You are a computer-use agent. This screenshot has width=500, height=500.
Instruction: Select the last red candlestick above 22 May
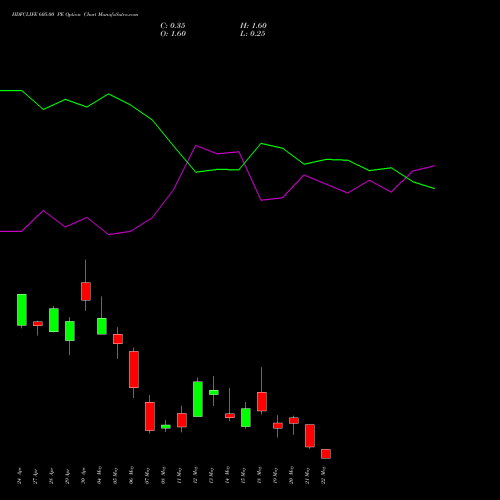coord(326,454)
